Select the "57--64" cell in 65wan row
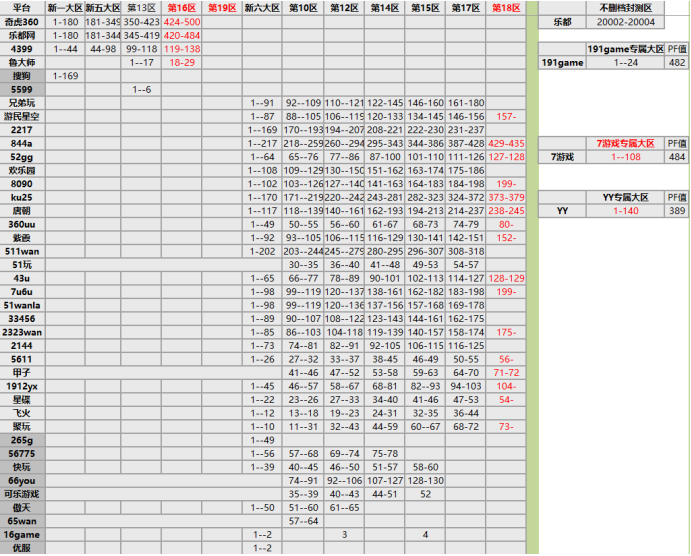The width and height of the screenshot is (691, 556). pos(303,521)
